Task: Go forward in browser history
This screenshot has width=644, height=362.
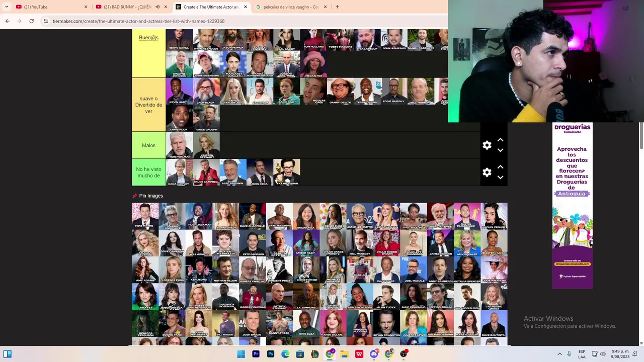Action: pos(19,21)
